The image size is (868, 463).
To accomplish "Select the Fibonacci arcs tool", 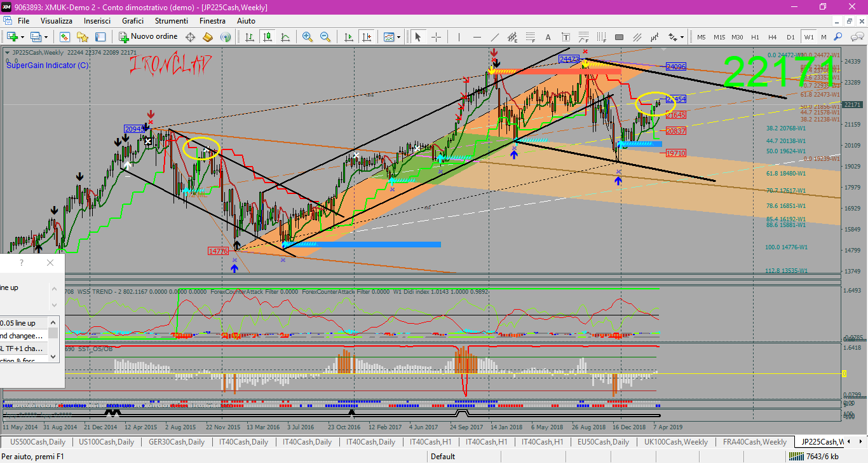I will [x=583, y=37].
